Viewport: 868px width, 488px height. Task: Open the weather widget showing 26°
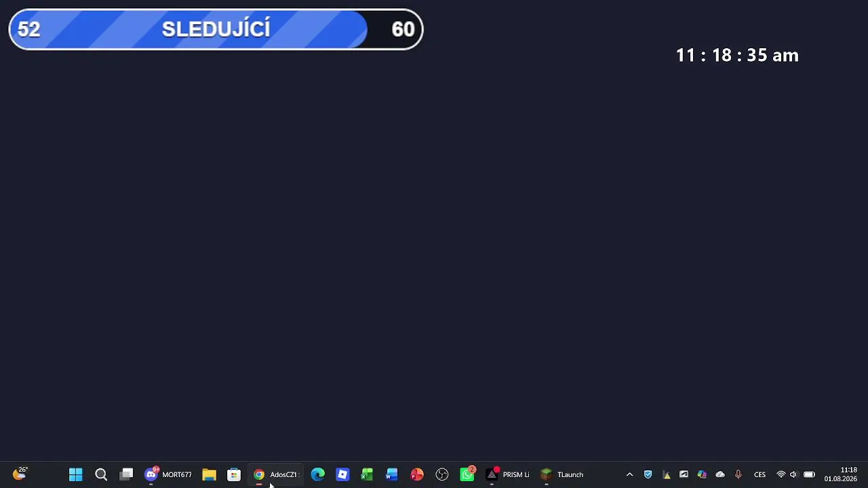pos(20,474)
